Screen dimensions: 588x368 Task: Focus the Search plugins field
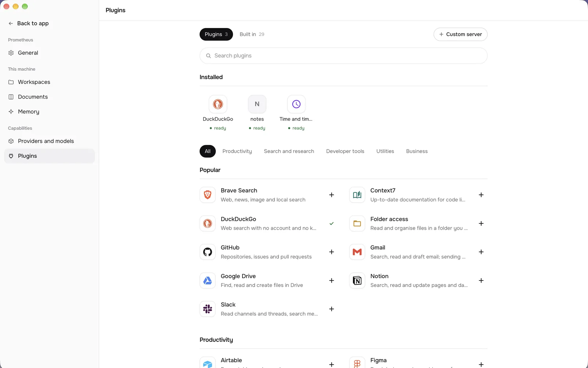pyautogui.click(x=344, y=56)
